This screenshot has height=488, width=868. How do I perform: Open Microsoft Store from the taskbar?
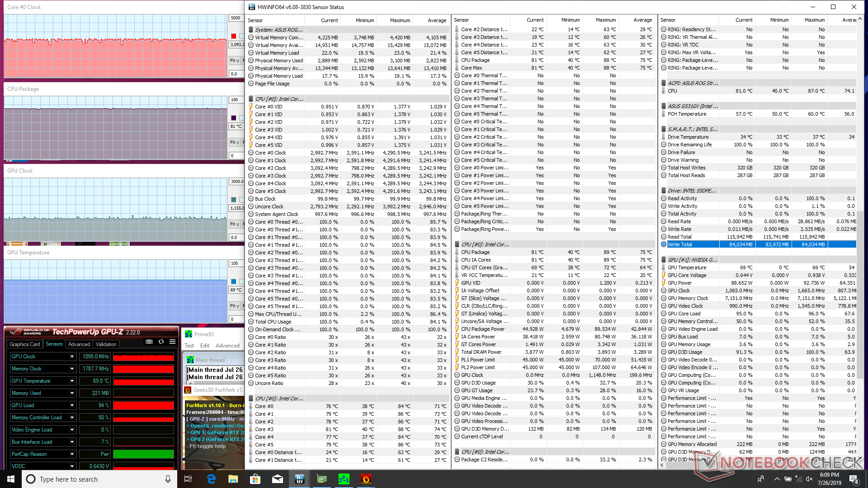(255, 479)
